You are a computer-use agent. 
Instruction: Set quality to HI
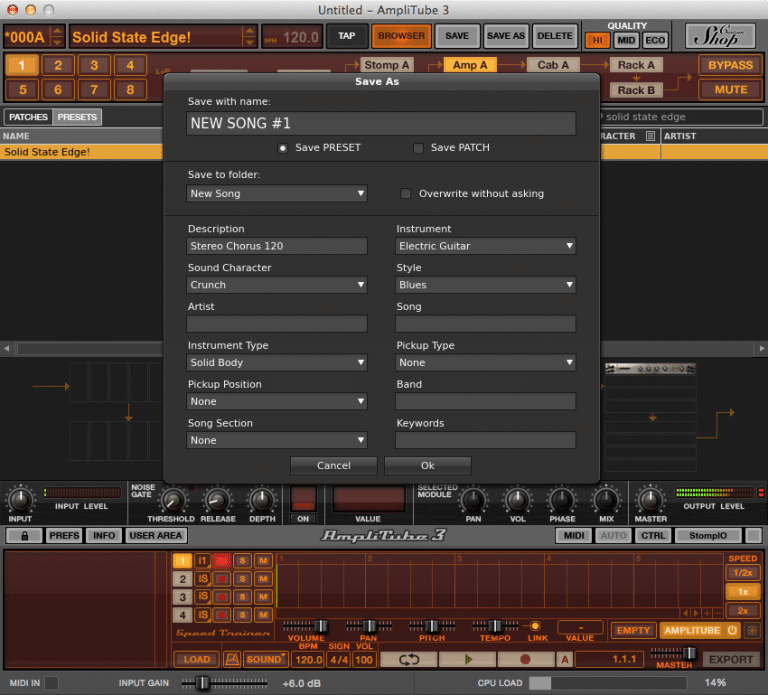tap(598, 40)
